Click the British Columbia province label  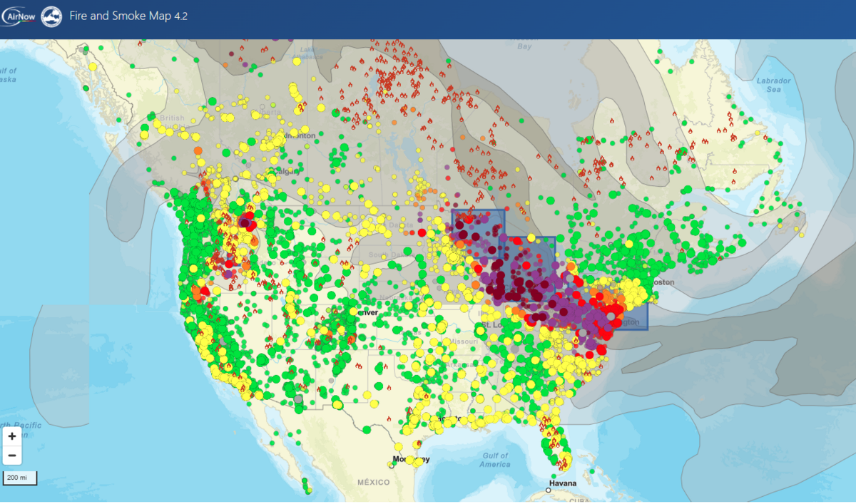point(171,123)
